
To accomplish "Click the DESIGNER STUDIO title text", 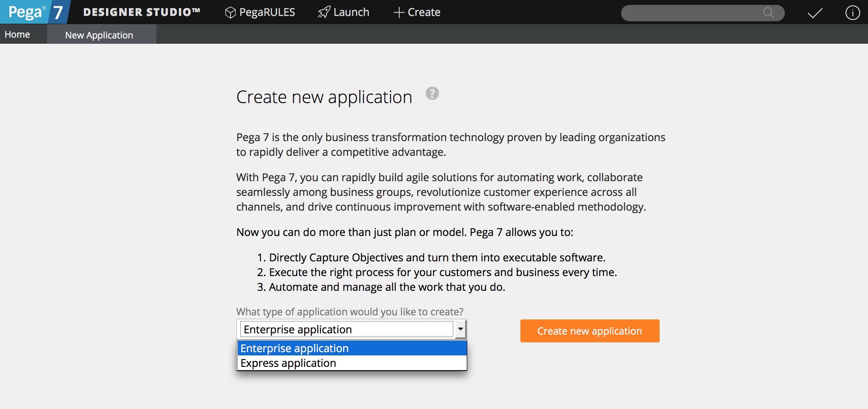I will click(142, 12).
